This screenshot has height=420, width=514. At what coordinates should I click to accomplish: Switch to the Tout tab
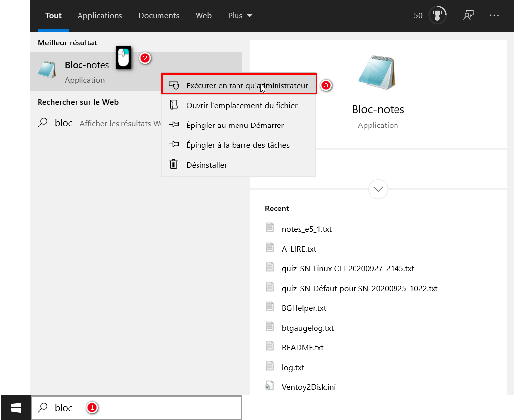coord(53,15)
